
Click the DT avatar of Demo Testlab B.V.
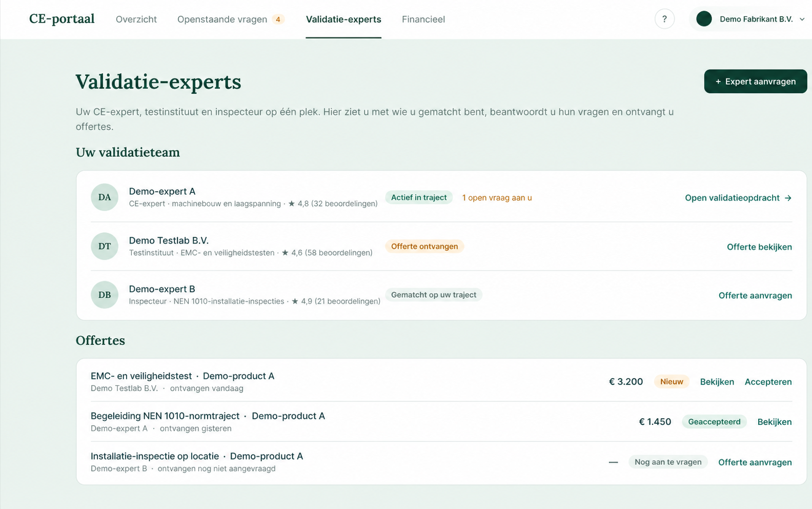[x=105, y=246]
